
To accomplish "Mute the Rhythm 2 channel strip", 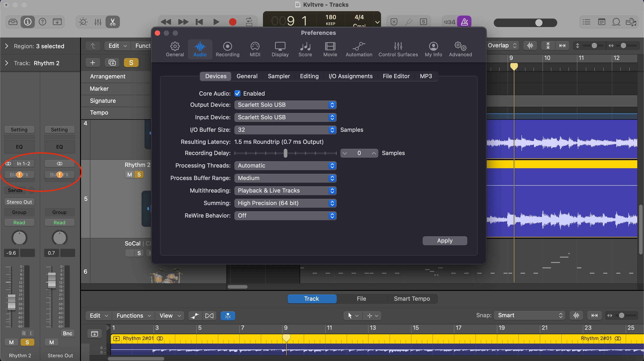I will 11,342.
